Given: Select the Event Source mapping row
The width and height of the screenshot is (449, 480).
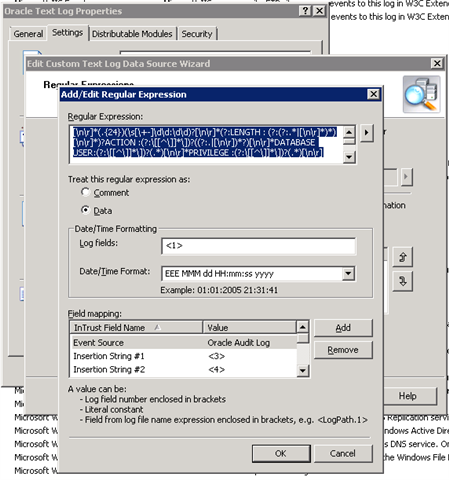Looking at the screenshot, I should pos(184,343).
